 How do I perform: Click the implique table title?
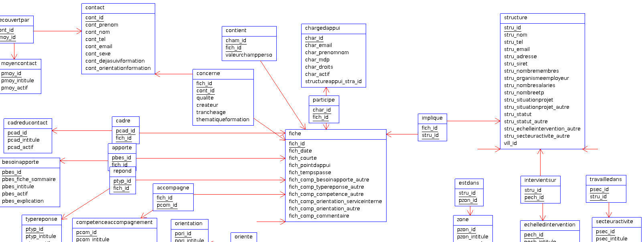pos(432,118)
